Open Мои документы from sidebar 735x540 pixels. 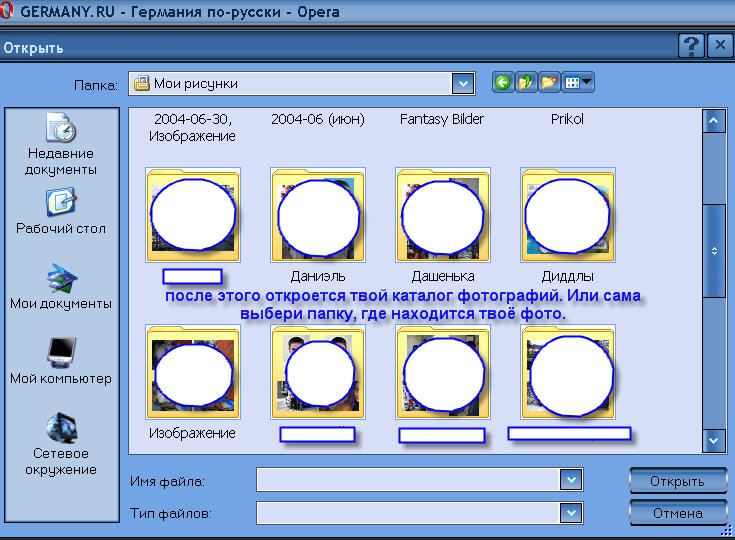tap(61, 286)
